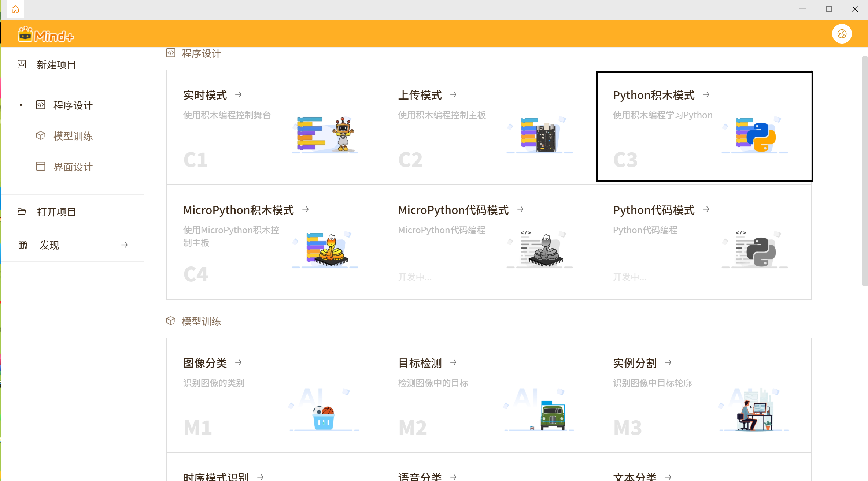Click the 发现 library icon
The image size is (868, 481).
click(x=23, y=245)
